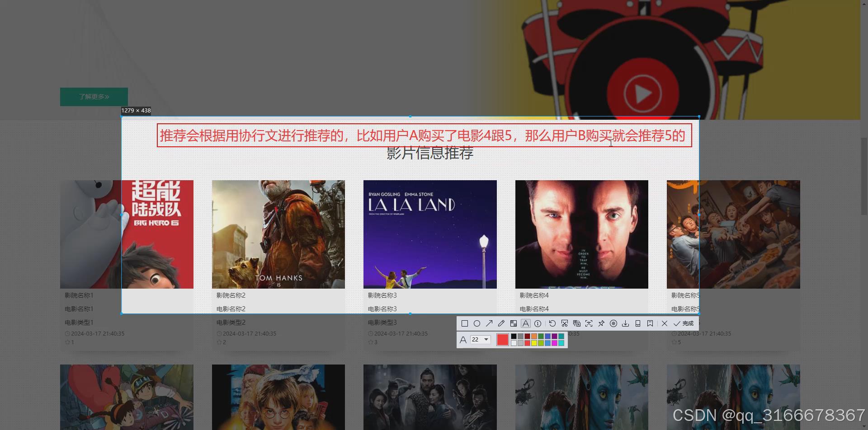Open the font size 22 dropdown
Viewport: 868px width, 430px height.
481,340
